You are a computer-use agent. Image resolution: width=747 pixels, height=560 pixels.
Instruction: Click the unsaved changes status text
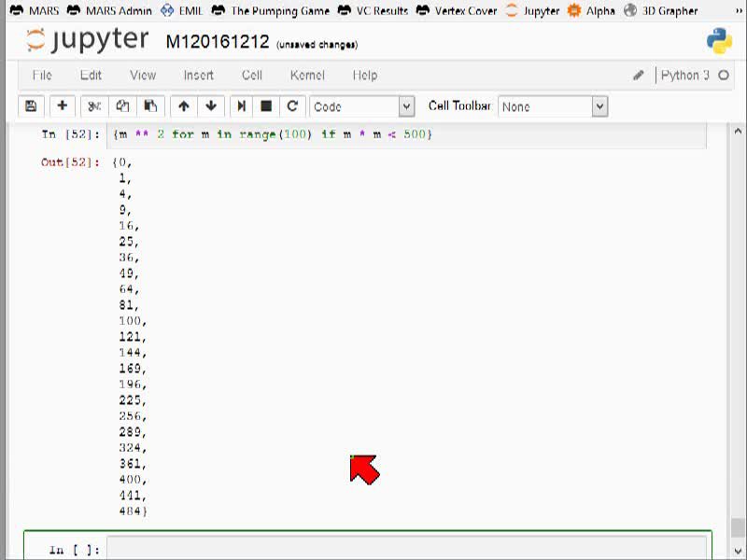317,45
